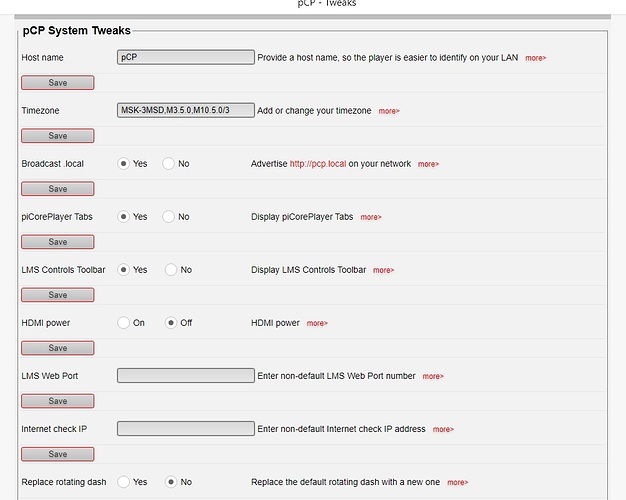Open more info about Host name
The height and width of the screenshot is (500, 626).
(535, 58)
